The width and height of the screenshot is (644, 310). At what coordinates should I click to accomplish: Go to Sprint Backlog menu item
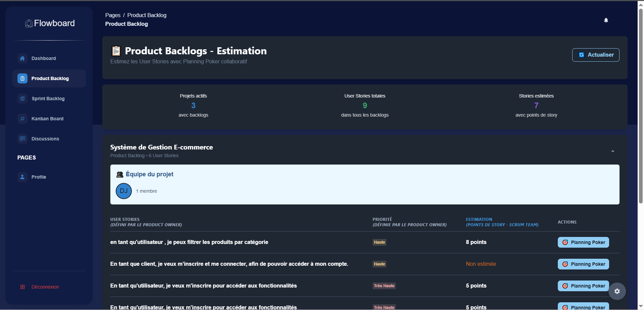(49, 99)
